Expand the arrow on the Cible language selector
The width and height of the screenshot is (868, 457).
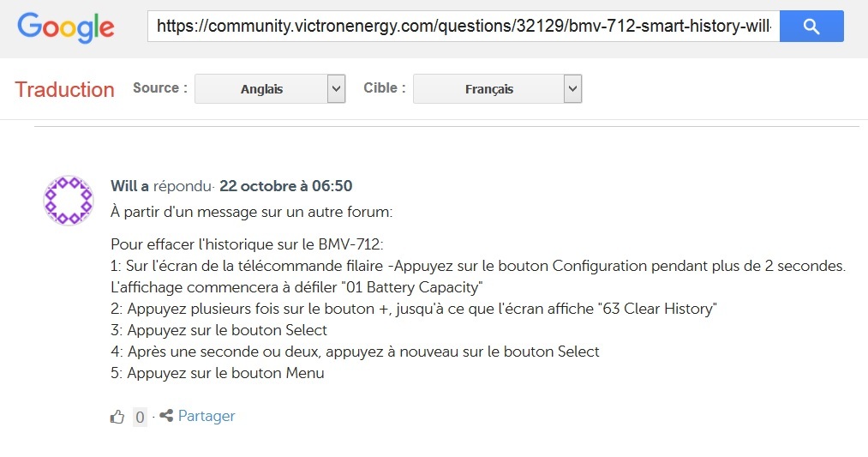coord(573,88)
